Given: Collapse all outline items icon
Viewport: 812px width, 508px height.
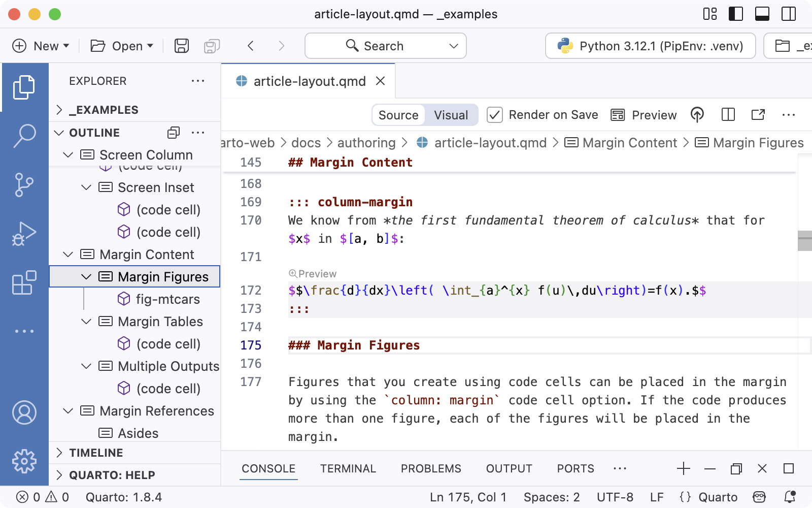Looking at the screenshot, I should click(174, 133).
